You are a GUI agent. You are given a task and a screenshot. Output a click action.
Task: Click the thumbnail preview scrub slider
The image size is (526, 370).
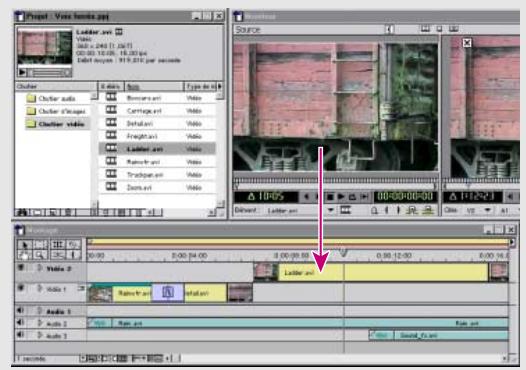point(49,72)
